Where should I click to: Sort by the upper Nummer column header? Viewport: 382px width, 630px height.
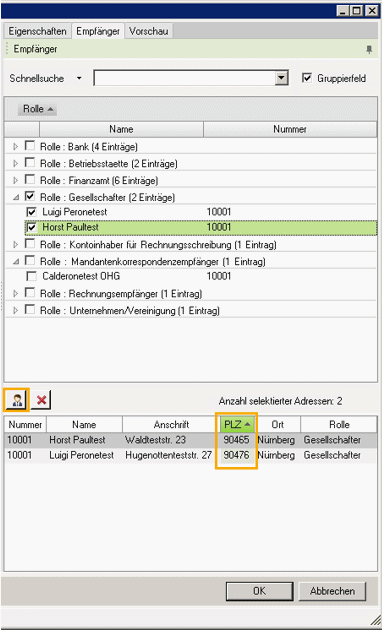click(290, 129)
